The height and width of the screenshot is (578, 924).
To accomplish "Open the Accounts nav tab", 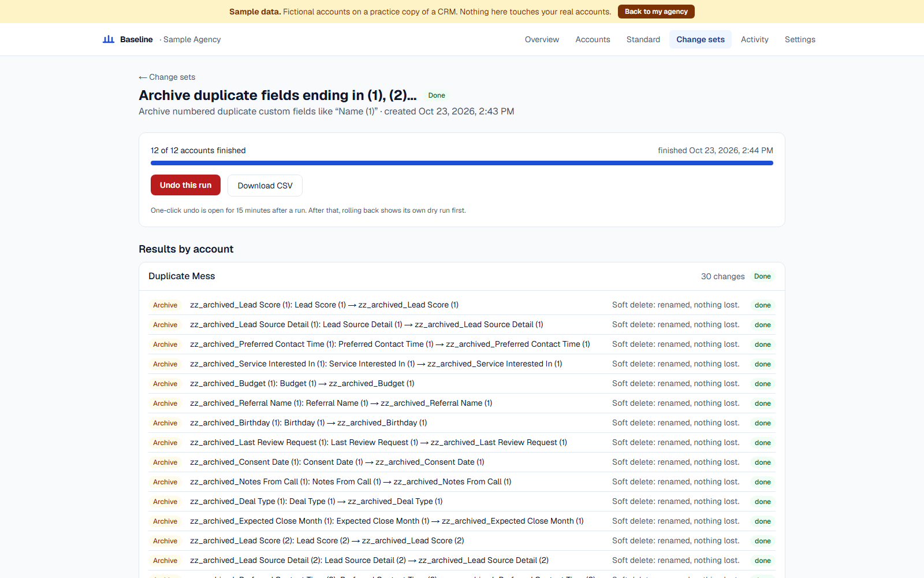I will coord(593,39).
